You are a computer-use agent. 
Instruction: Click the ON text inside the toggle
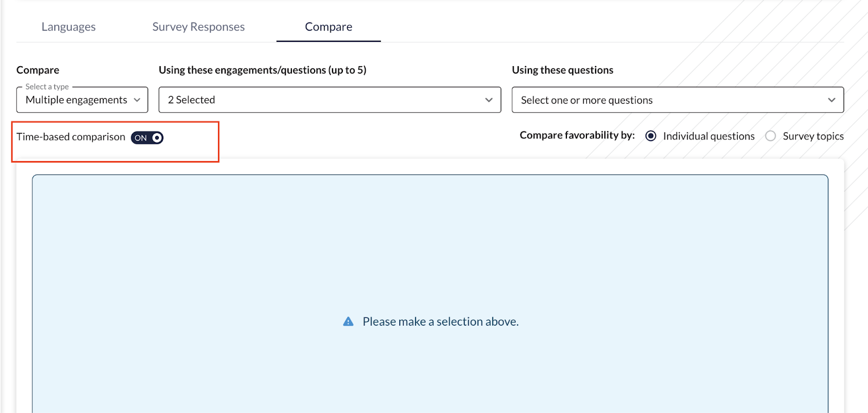coord(141,138)
